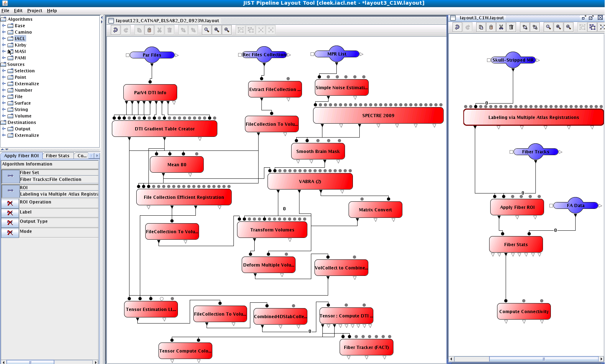Switch to the Fiber Stats tab
The height and width of the screenshot is (364, 605).
57,156
